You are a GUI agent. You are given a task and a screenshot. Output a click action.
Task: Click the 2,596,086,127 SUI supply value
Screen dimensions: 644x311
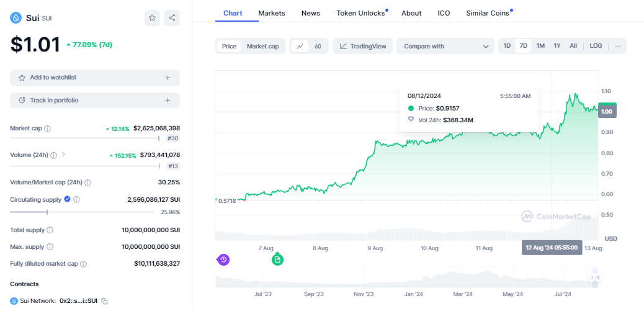click(154, 200)
